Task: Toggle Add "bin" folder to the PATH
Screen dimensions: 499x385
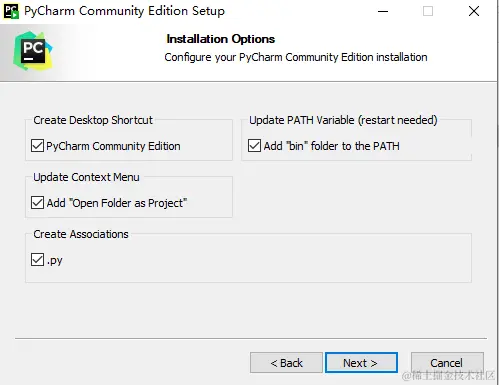Action: [254, 146]
